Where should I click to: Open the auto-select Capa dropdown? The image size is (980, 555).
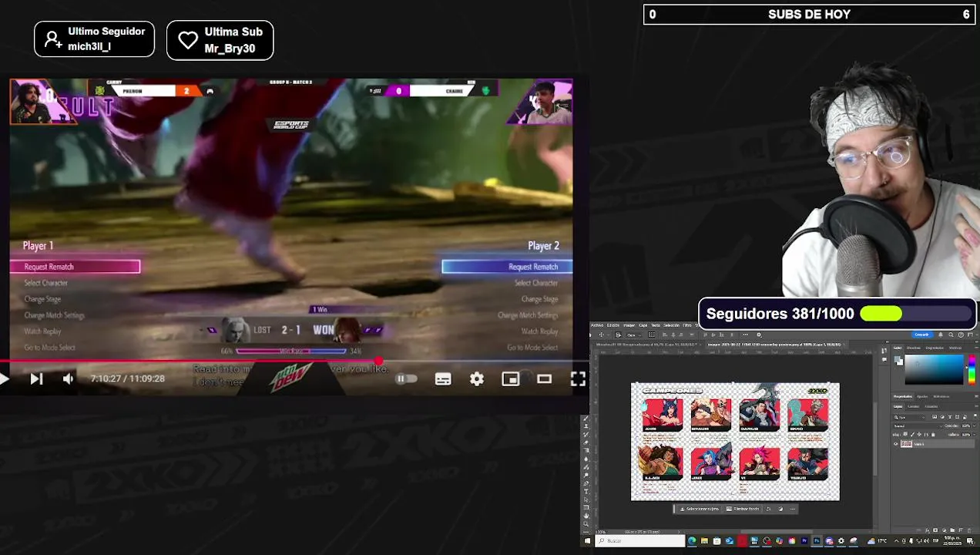point(635,335)
